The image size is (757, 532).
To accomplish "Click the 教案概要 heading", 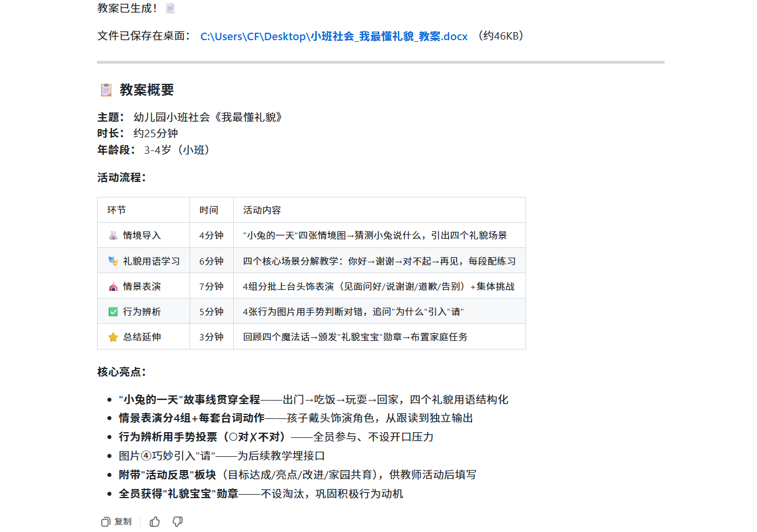I will pos(146,90).
